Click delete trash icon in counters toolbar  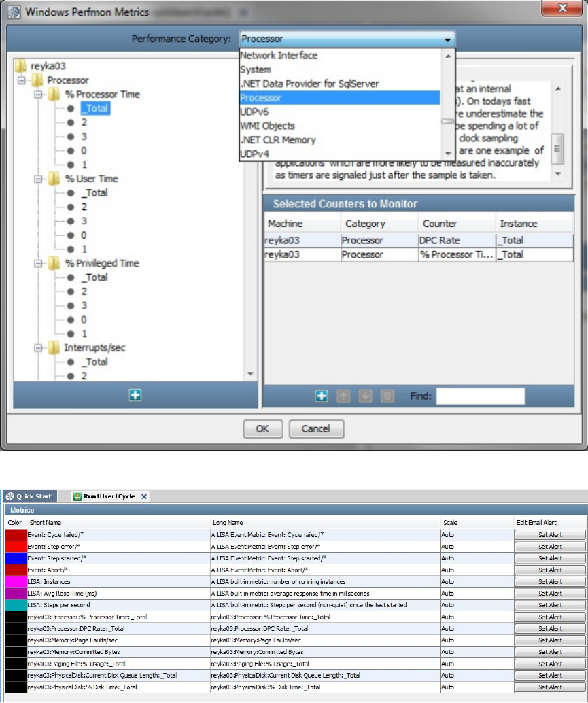tap(387, 396)
